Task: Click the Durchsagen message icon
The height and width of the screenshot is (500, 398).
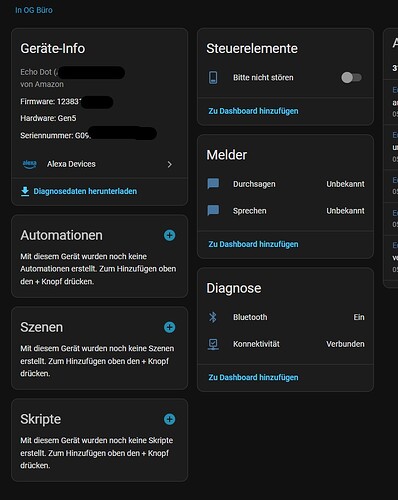Action: pyautogui.click(x=213, y=184)
